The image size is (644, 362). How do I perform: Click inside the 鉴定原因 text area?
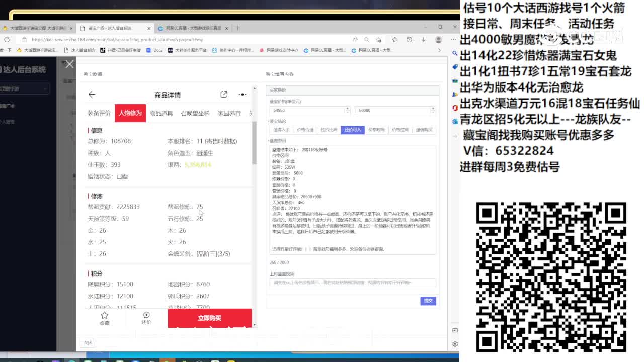click(353, 200)
